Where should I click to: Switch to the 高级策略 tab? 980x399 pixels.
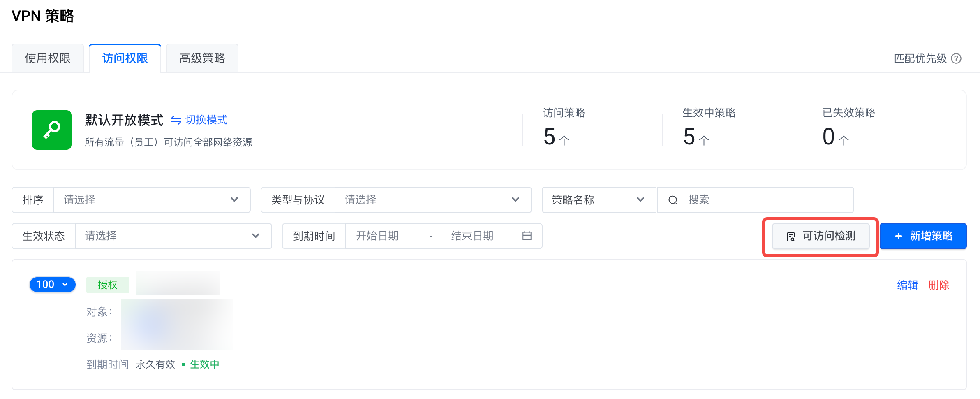coord(202,58)
